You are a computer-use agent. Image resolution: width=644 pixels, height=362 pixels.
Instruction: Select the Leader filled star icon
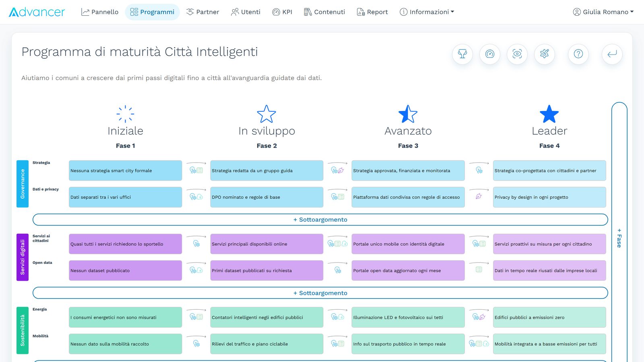(549, 114)
